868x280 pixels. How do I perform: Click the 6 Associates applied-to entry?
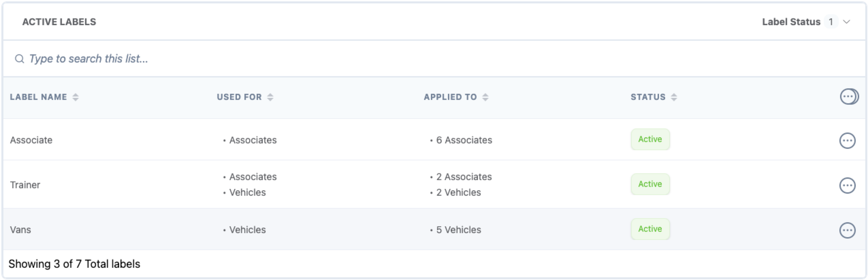click(464, 140)
